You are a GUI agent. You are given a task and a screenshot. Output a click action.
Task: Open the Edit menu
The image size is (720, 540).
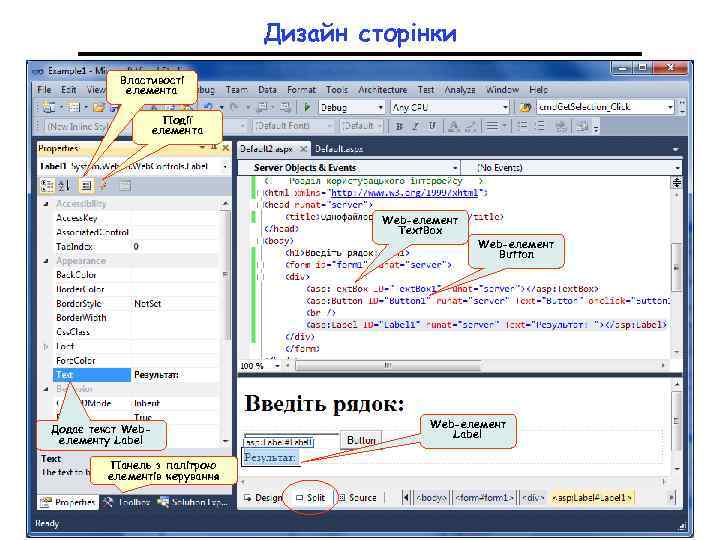tap(68, 90)
